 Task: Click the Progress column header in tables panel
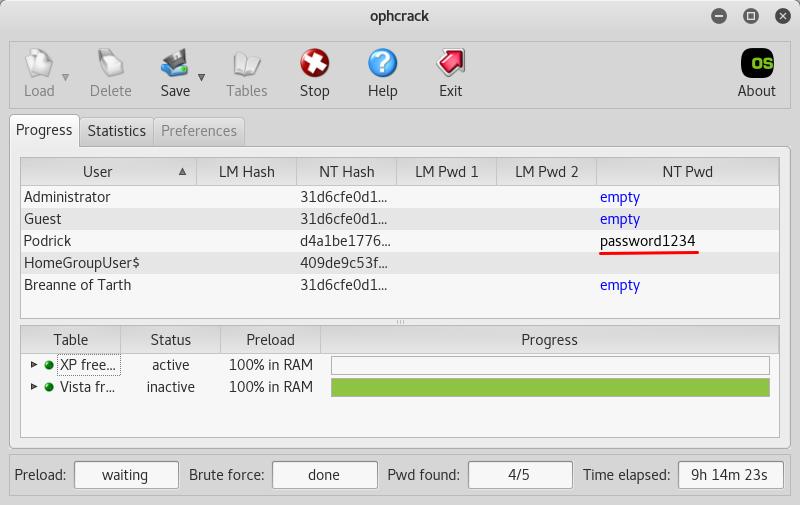coord(549,340)
